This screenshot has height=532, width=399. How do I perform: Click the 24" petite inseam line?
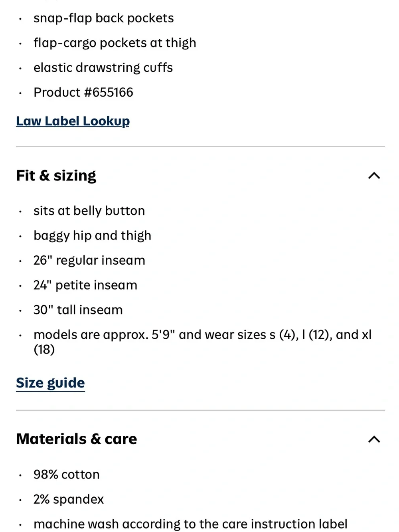tap(85, 285)
